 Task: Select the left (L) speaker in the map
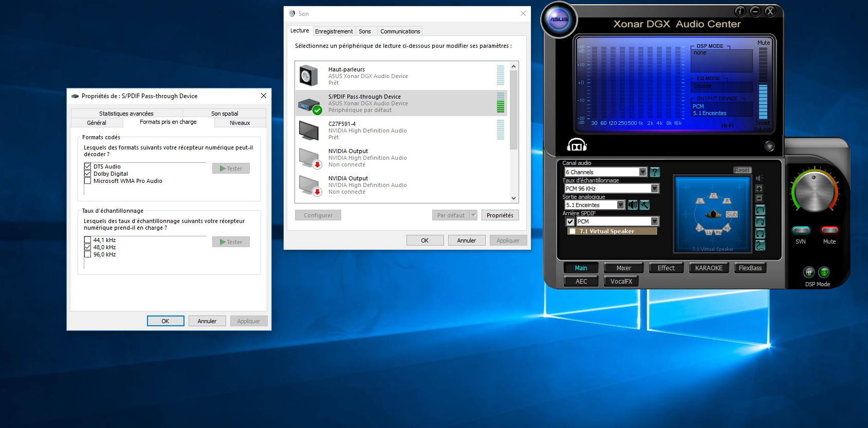(x=700, y=201)
